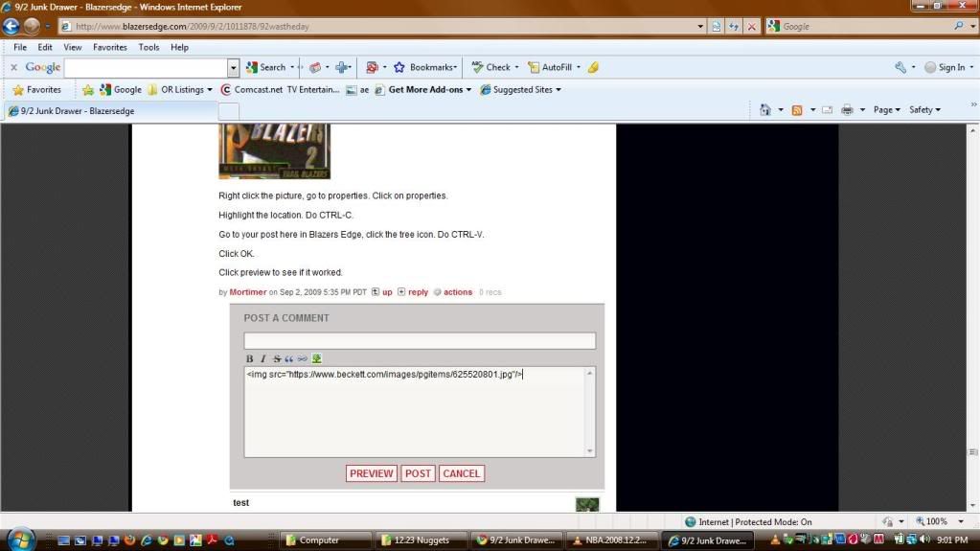
Task: Open the Favorites menu
Action: point(110,48)
